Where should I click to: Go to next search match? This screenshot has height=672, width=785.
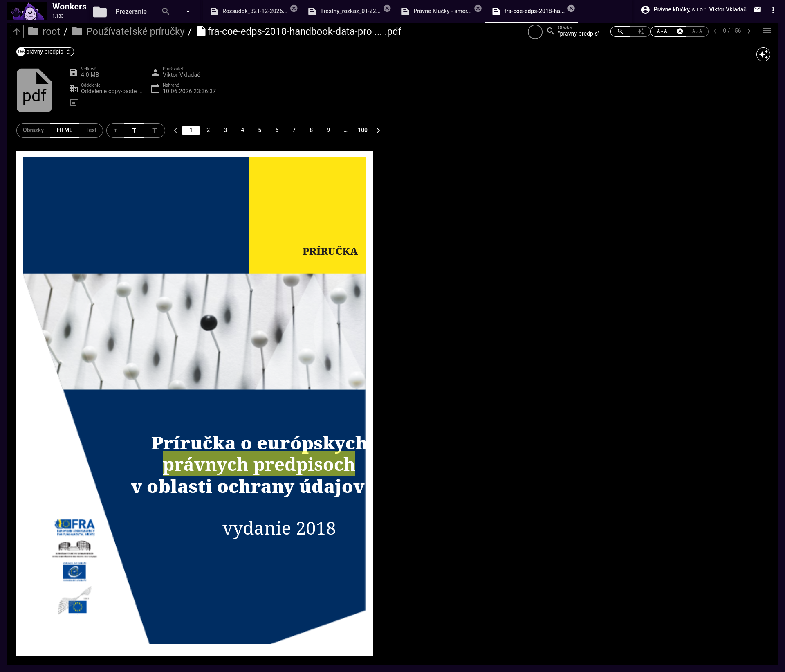click(x=749, y=31)
